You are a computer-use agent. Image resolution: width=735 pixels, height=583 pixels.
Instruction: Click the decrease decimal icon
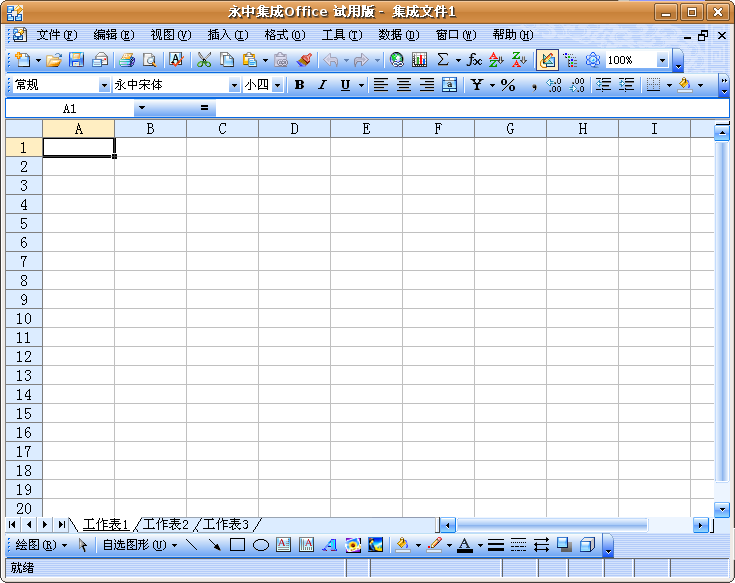click(x=577, y=85)
